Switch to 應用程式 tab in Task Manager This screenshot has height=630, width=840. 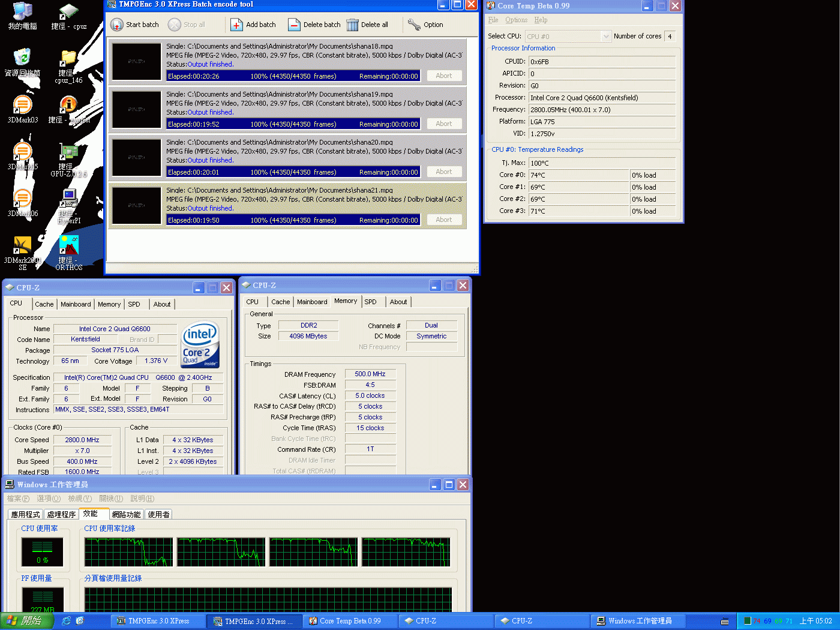pos(26,514)
